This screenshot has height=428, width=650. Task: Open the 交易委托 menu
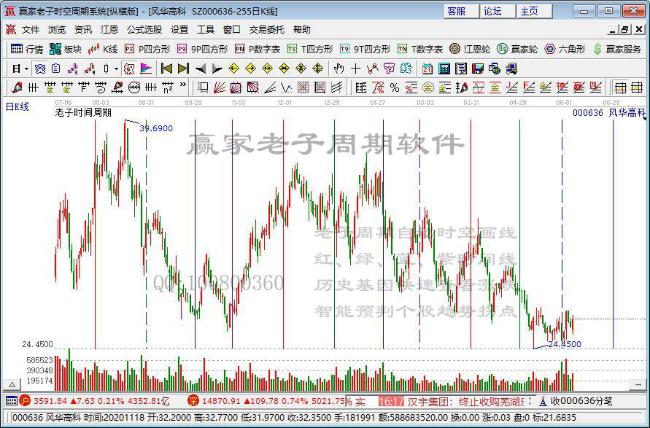coord(267,30)
